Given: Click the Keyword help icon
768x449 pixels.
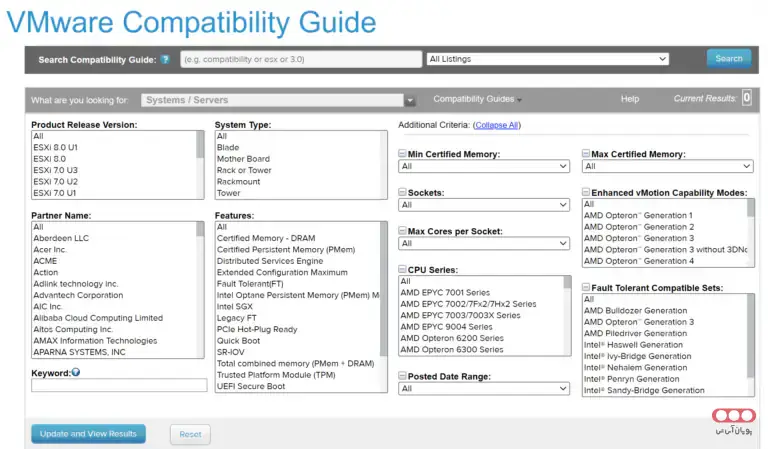Looking at the screenshot, I should point(76,372).
